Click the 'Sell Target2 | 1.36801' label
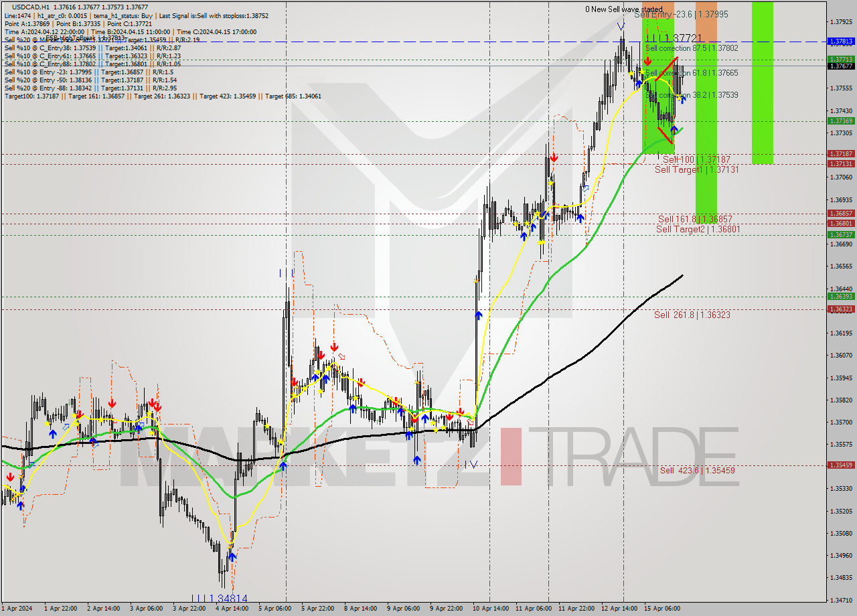Image resolution: width=857 pixels, height=616 pixels. coord(698,230)
